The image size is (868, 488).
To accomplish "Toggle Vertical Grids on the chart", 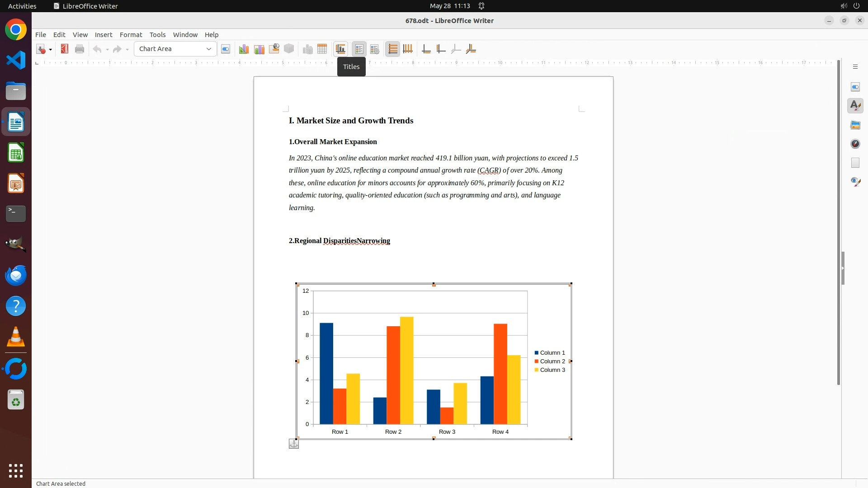I will click(x=408, y=49).
